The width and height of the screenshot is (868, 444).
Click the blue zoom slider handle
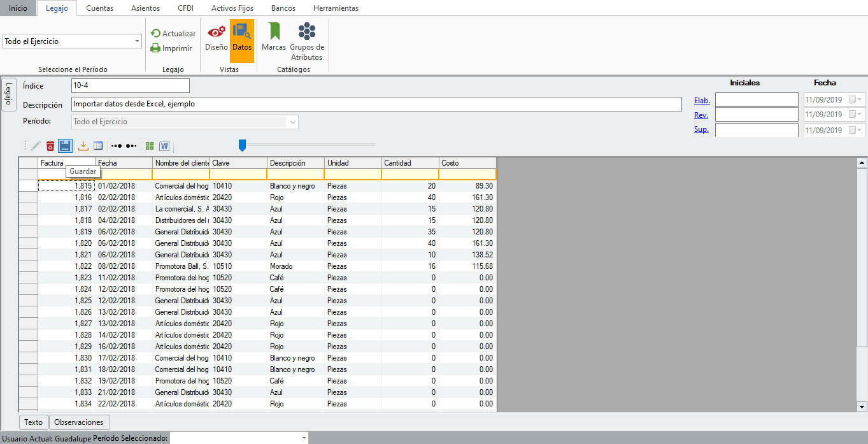[242, 146]
